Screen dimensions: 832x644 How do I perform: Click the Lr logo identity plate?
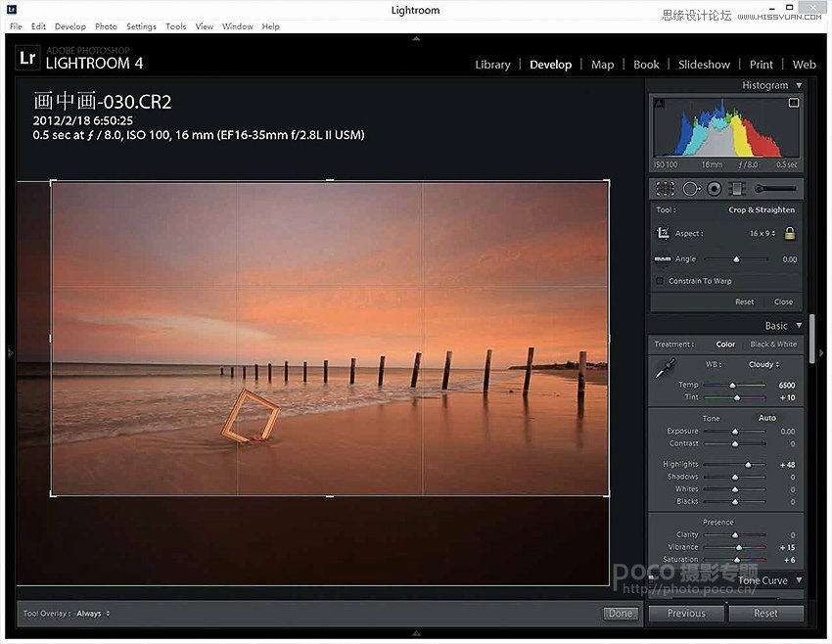(x=27, y=58)
